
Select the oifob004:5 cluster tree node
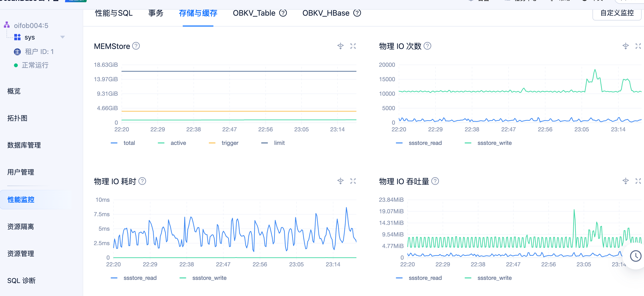[x=31, y=26]
